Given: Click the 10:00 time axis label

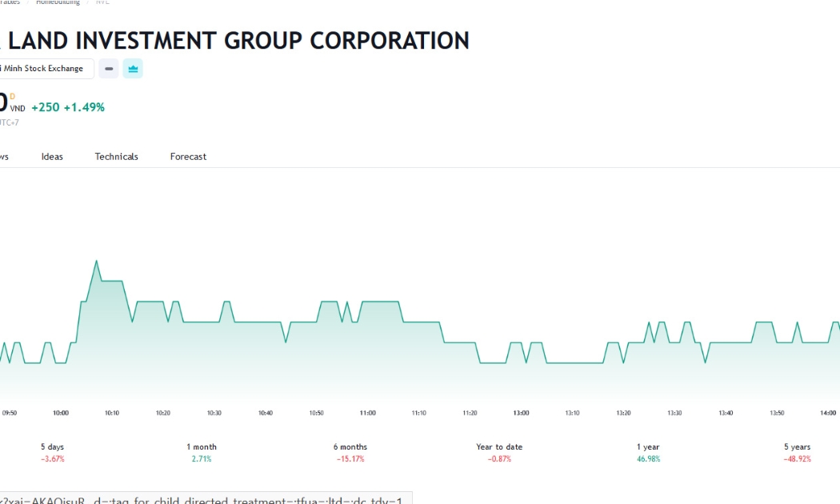Looking at the screenshot, I should coord(61,413).
